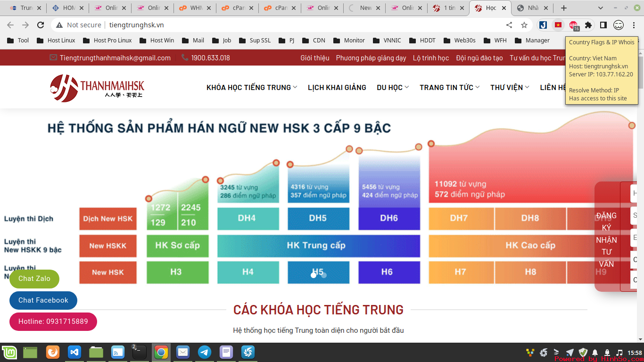The height and width of the screenshot is (362, 644).
Task: Expand the TRANG TIN TỨC dropdown
Action: 450,87
